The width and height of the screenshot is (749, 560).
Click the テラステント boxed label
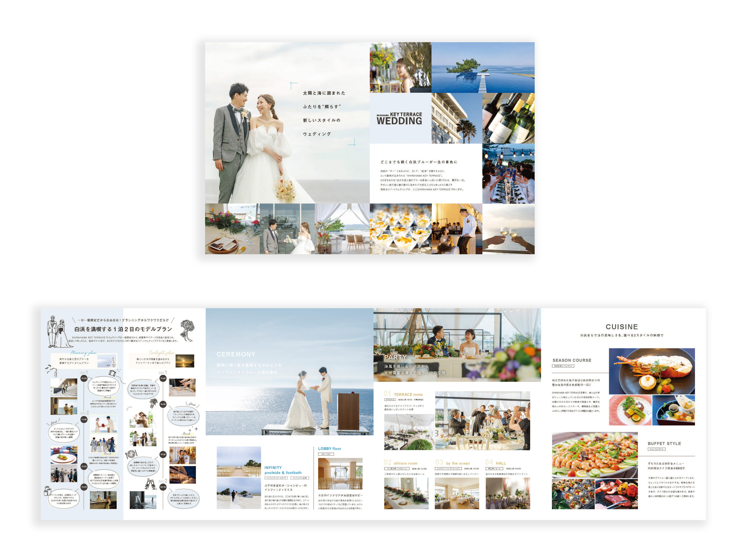[390, 400]
